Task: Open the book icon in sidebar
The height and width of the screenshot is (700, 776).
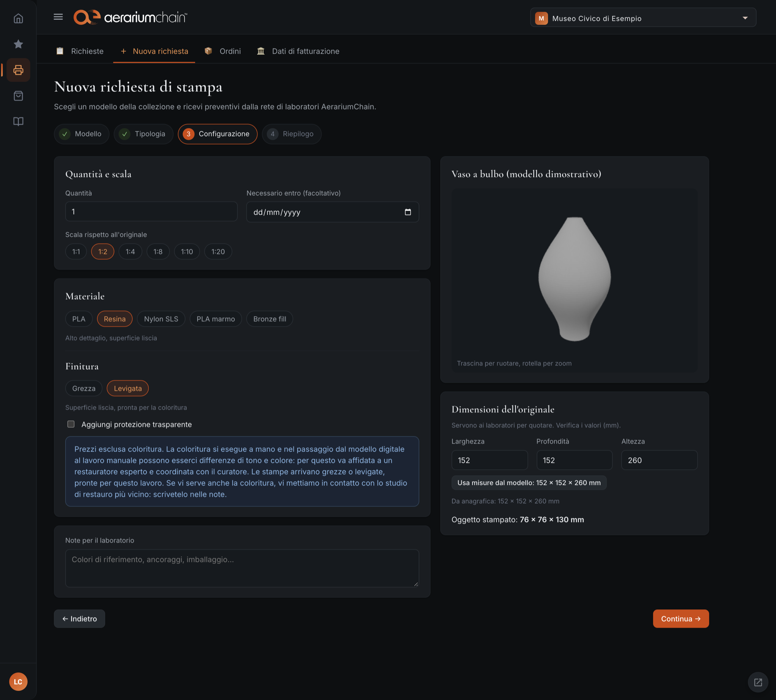Action: coord(18,121)
